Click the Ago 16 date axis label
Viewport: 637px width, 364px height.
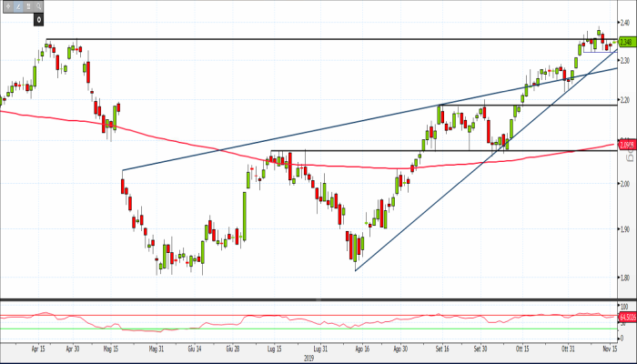[x=360, y=349]
